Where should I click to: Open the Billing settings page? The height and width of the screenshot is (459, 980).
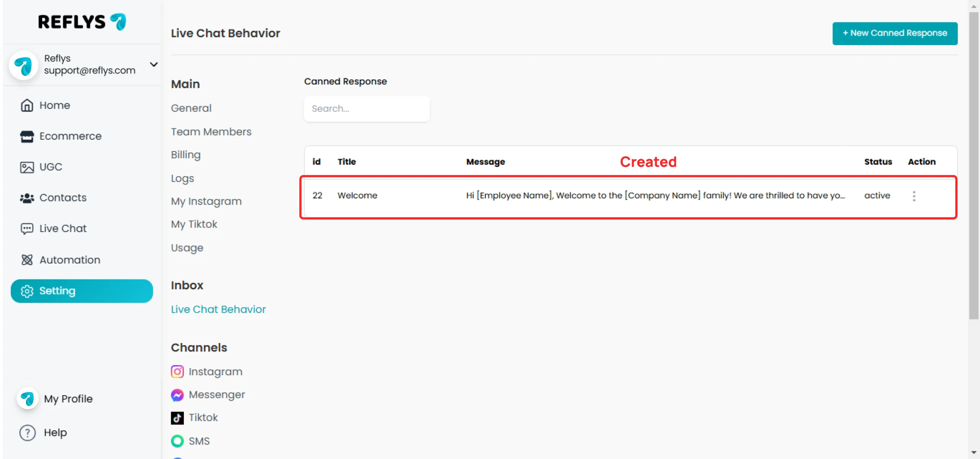pos(186,155)
